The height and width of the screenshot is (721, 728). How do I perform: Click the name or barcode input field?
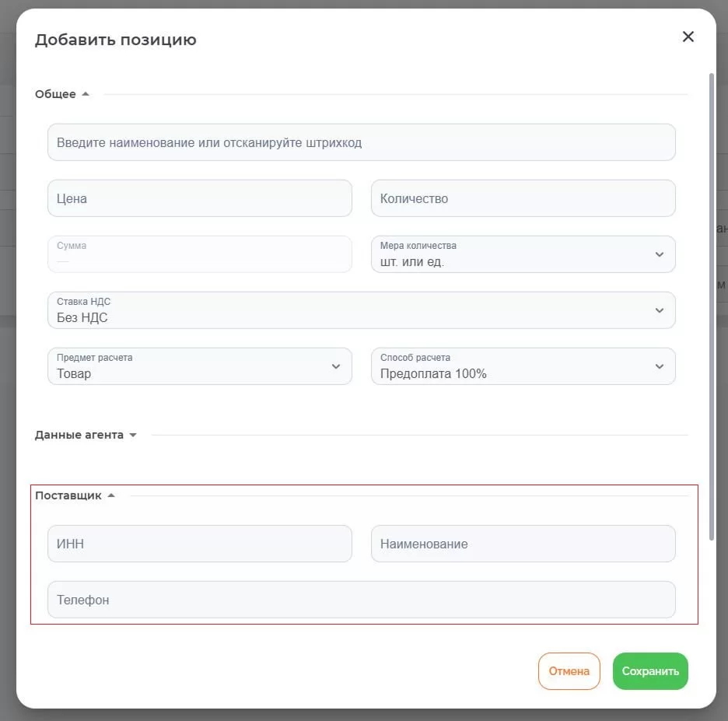(x=361, y=143)
